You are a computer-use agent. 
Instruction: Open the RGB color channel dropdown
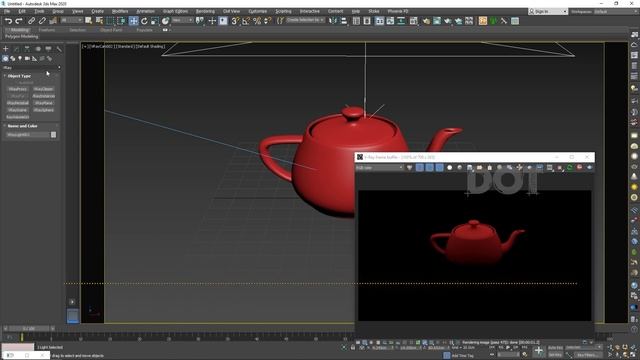379,168
